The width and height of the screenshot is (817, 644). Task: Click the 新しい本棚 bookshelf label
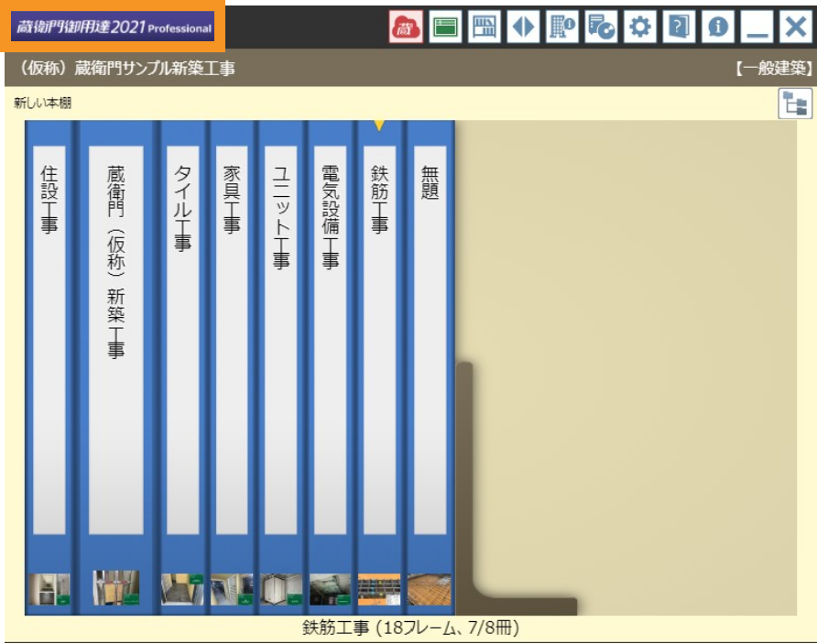pyautogui.click(x=42, y=104)
